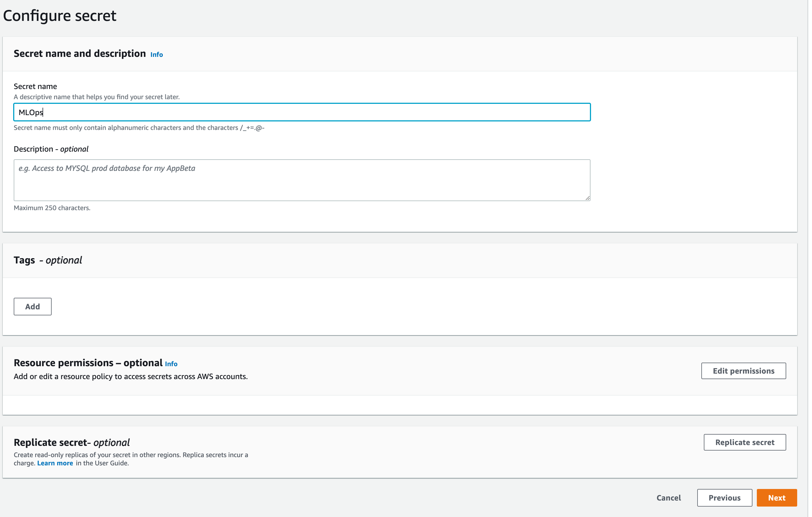Click the 'Maximum 250 characters.' hint text

(x=52, y=208)
